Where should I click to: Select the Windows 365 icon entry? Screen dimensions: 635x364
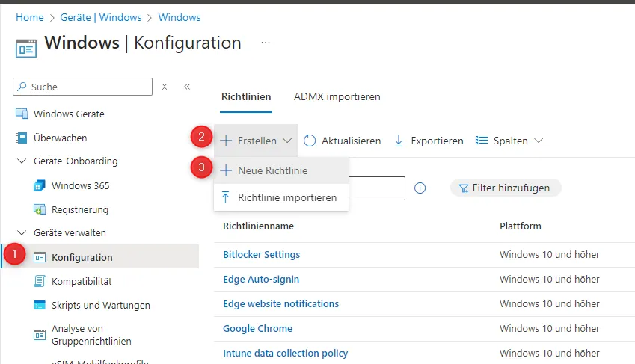click(x=40, y=185)
